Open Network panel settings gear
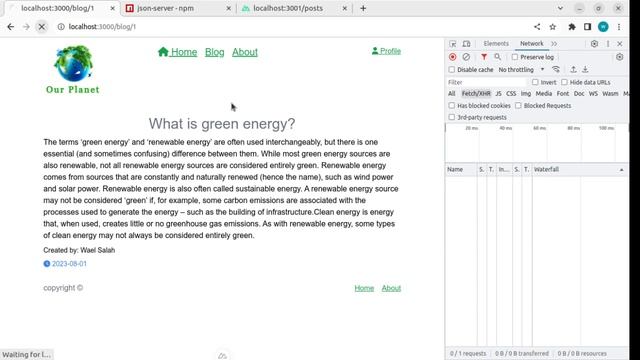The width and height of the screenshot is (640, 360). pyautogui.click(x=620, y=57)
